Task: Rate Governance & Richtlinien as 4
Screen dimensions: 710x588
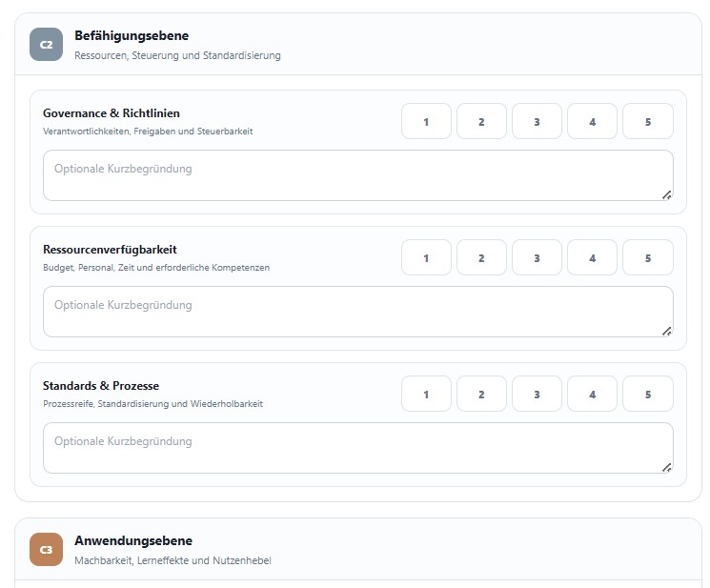Action: (592, 121)
